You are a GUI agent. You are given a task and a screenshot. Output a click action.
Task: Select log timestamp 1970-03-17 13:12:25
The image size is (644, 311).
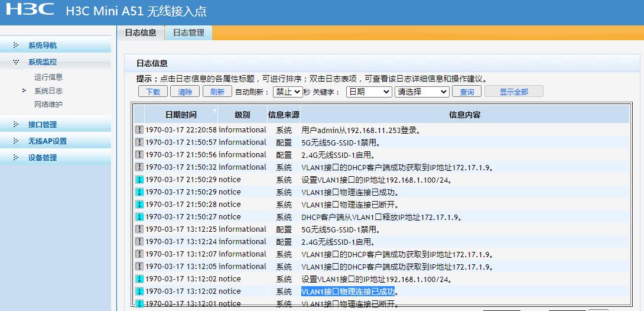pos(181,229)
